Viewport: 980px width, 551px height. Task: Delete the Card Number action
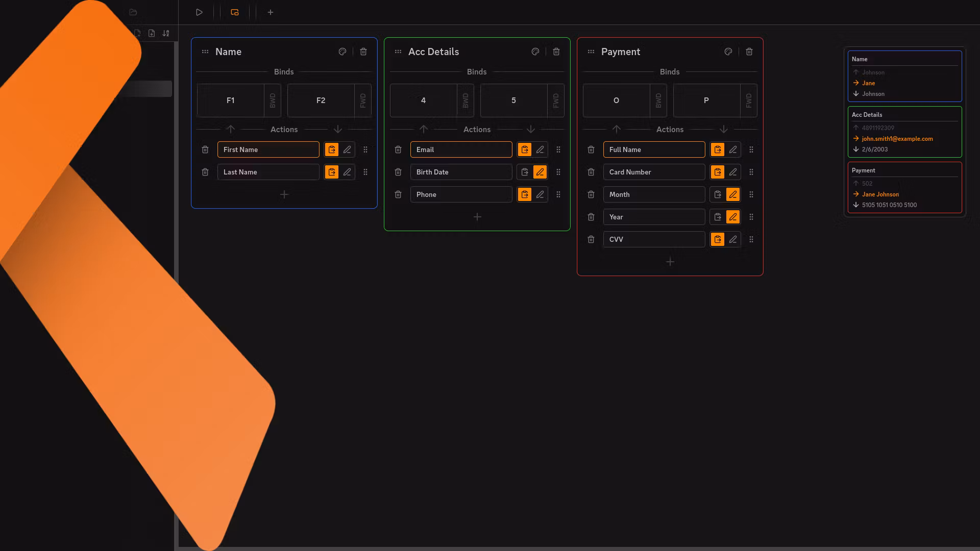(x=591, y=172)
